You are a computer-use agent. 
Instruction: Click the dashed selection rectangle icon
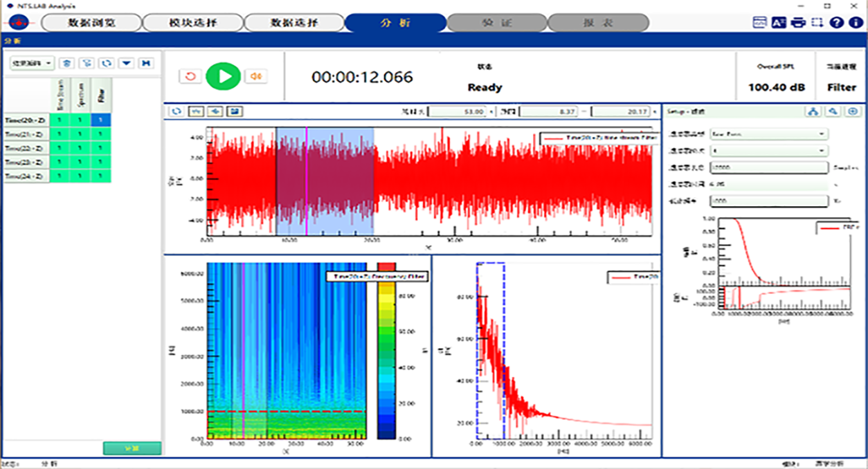tap(817, 22)
